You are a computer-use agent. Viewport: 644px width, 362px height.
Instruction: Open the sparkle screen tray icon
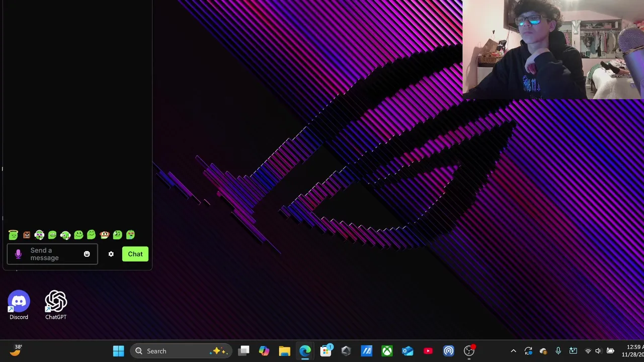(x=573, y=351)
